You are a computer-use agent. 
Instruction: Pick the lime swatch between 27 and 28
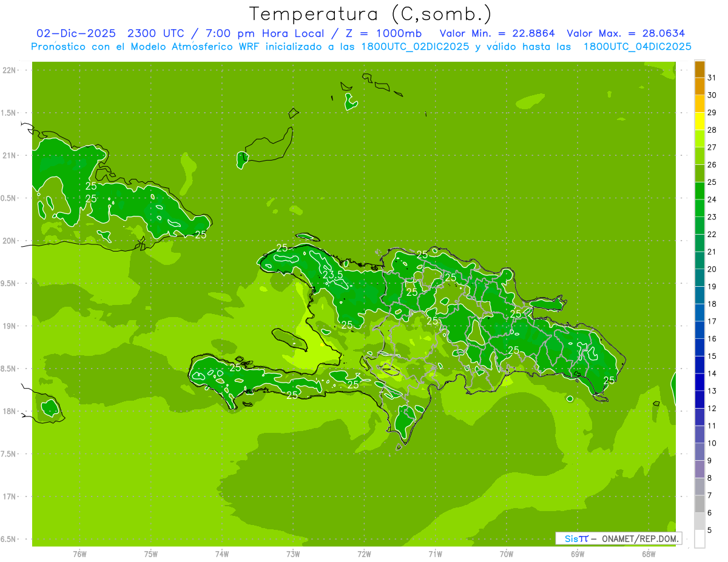pos(699,139)
